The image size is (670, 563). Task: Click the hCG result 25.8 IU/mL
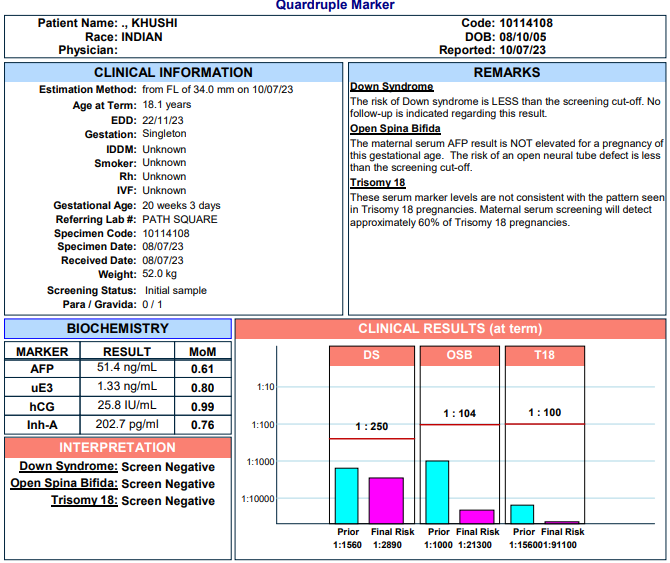click(x=127, y=405)
